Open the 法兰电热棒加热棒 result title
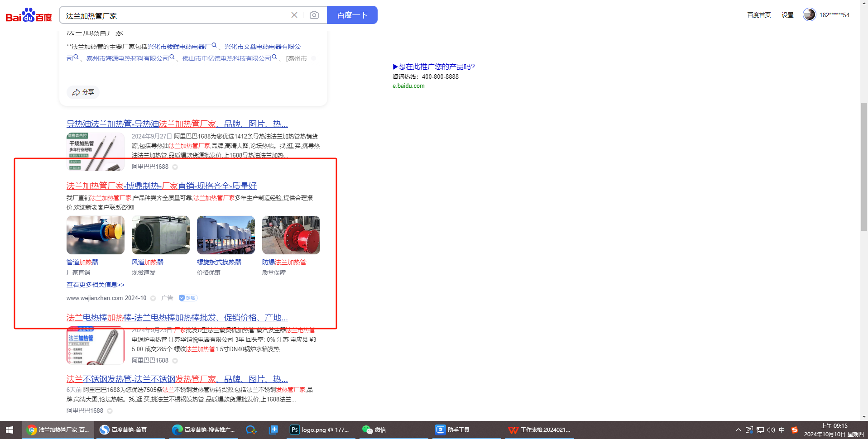 click(177, 318)
